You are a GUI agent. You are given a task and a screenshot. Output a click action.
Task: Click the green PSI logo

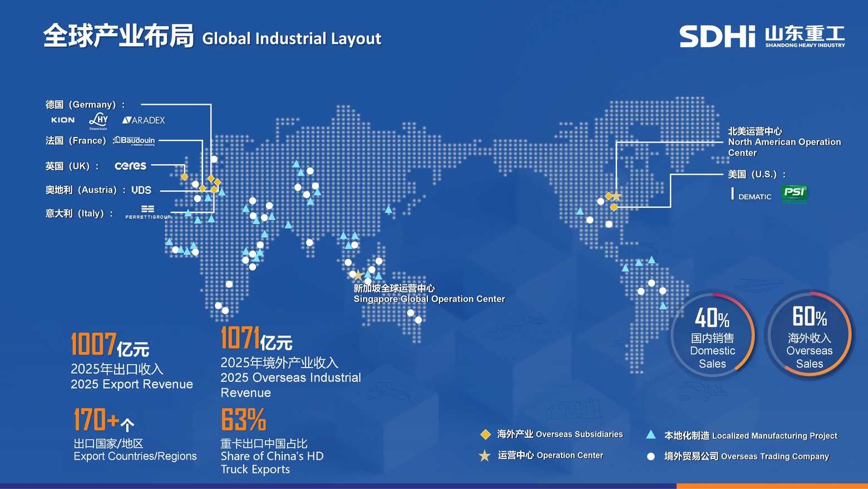click(795, 193)
